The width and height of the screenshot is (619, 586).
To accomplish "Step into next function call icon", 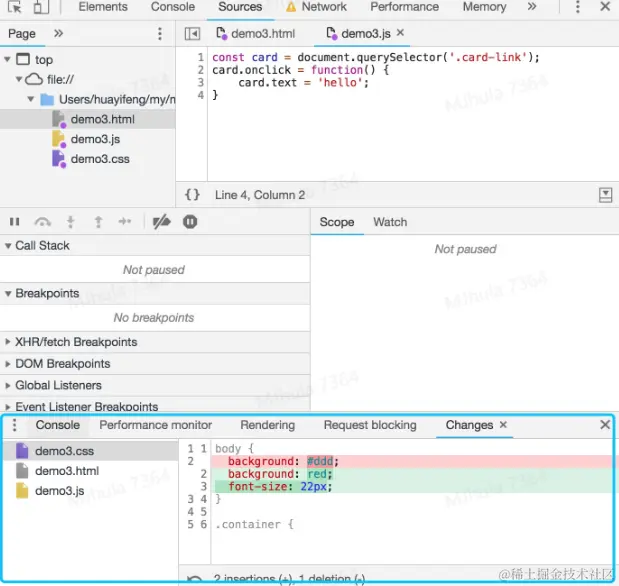I will 70,222.
